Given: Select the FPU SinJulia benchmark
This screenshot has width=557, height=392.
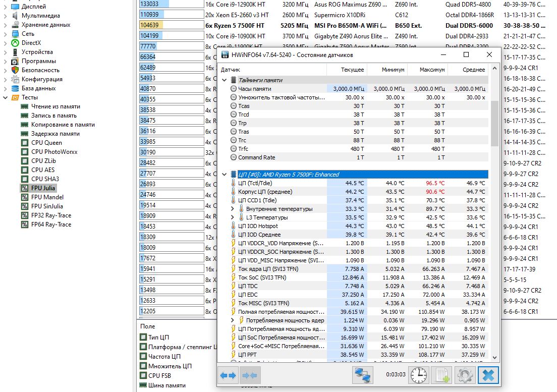Looking at the screenshot, I should 47,206.
